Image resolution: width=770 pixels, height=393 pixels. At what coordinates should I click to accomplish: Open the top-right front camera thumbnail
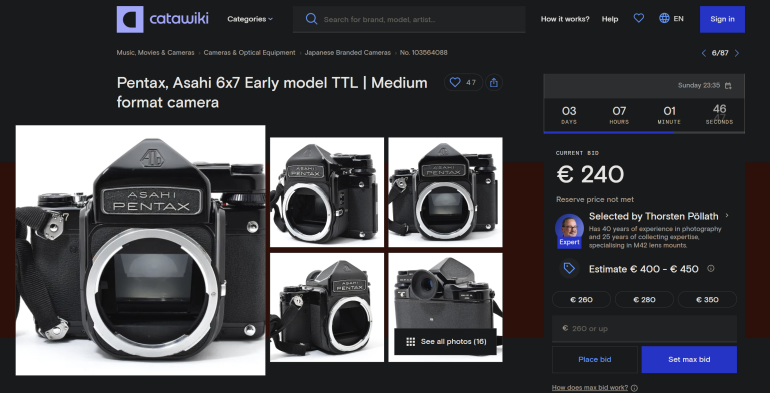click(445, 192)
